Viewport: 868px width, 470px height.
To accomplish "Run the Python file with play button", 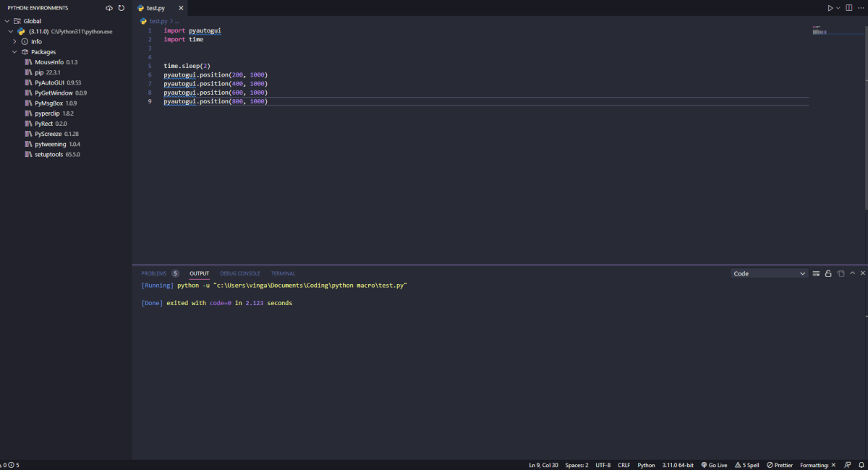I will [830, 8].
